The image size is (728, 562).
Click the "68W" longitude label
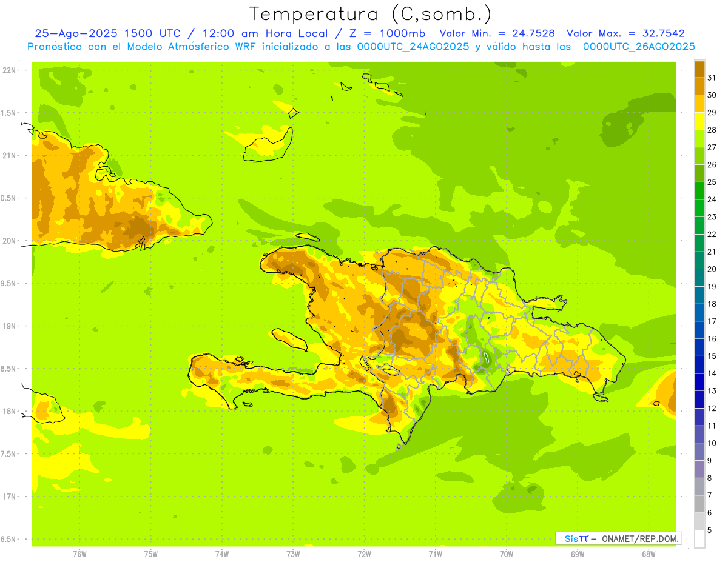649,554
